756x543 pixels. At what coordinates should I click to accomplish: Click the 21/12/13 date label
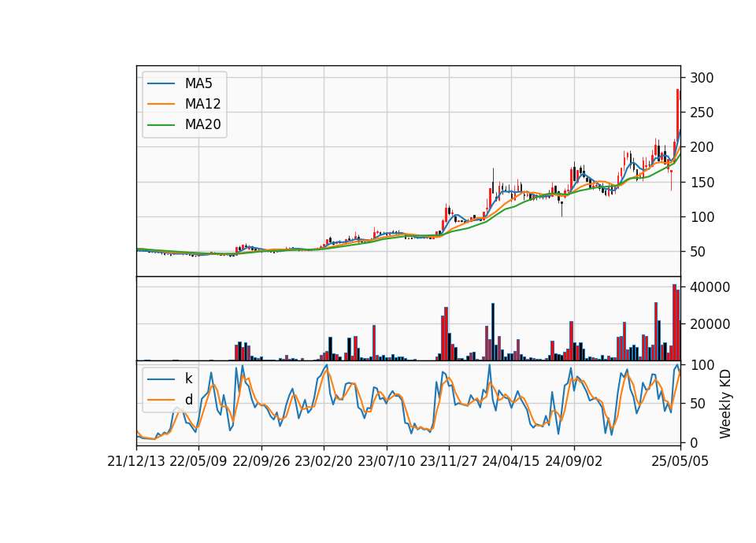[x=136, y=461]
